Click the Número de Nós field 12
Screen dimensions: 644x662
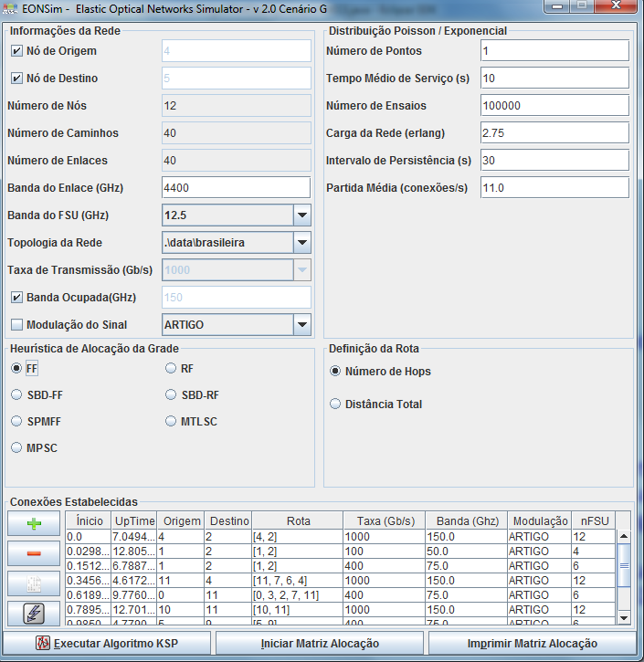(x=236, y=106)
